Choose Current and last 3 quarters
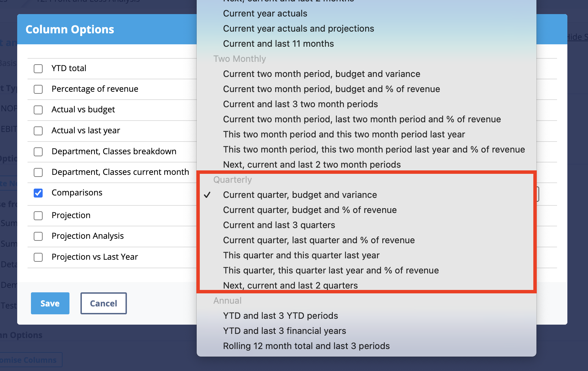 [x=279, y=225]
